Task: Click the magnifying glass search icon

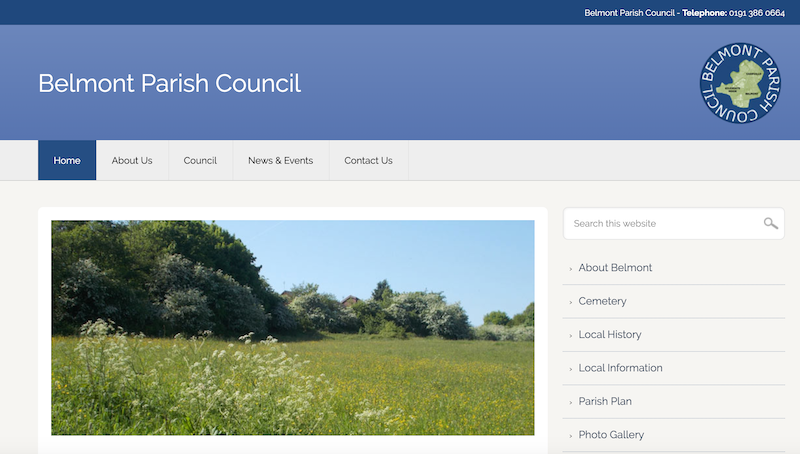Action: pos(770,224)
